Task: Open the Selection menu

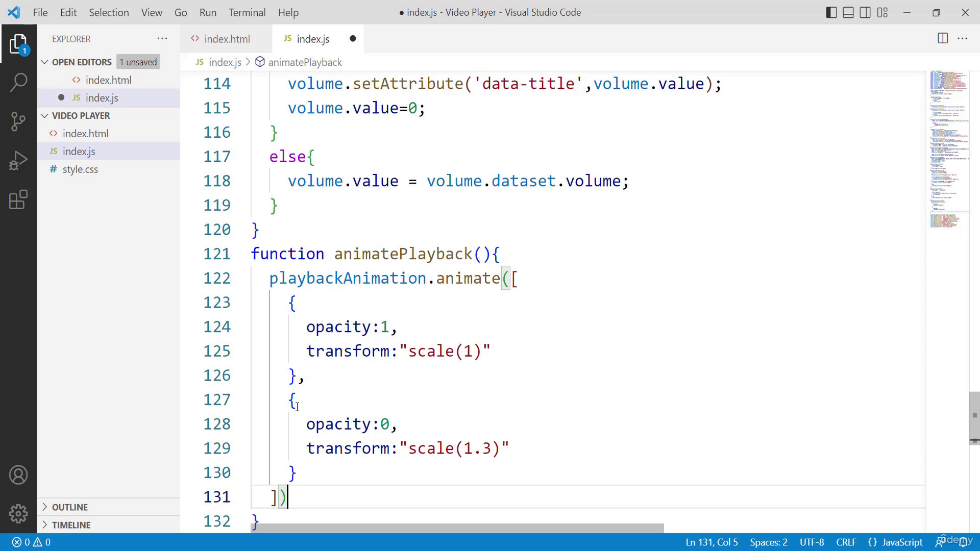Action: click(109, 12)
